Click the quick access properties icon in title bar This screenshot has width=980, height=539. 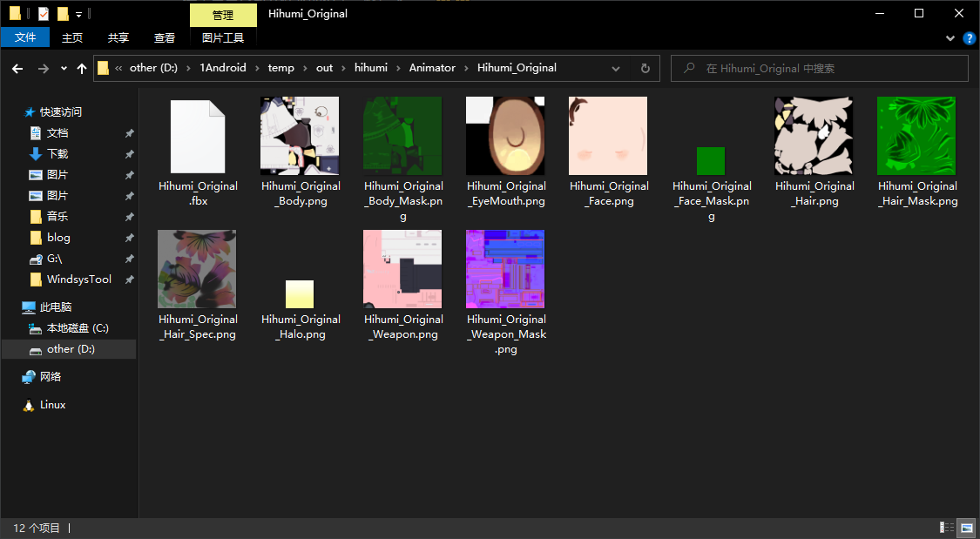[44, 13]
